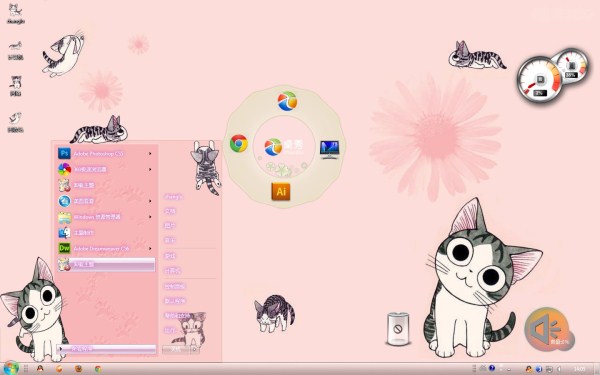
Task: Click the Windows Start orb
Action: (10, 368)
